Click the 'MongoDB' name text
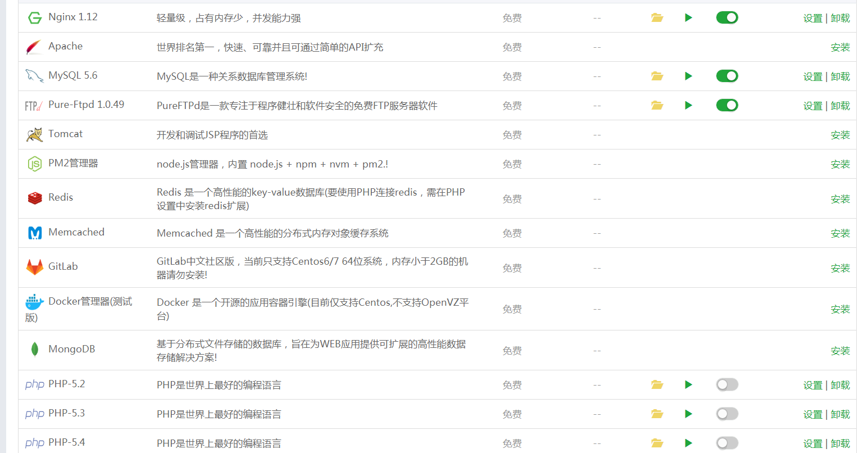Screen dimensions: 868x453 [72, 349]
